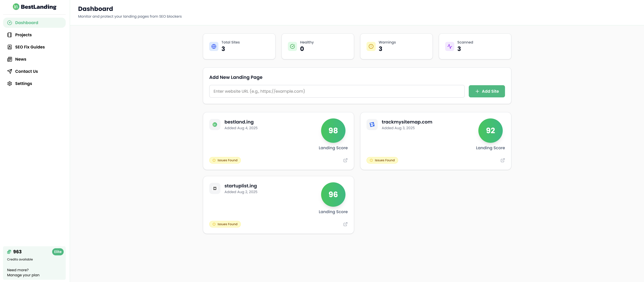Click the Projects notebook icon
644x282 pixels.
tap(10, 35)
